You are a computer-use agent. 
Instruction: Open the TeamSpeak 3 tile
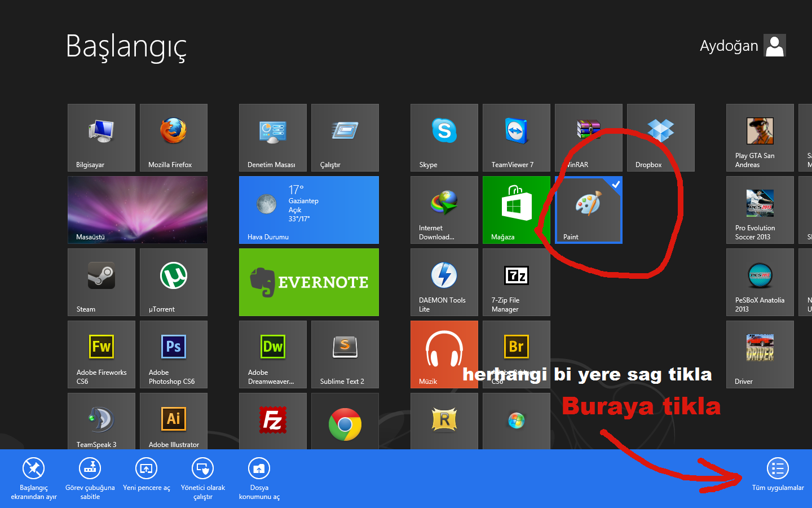click(x=101, y=421)
